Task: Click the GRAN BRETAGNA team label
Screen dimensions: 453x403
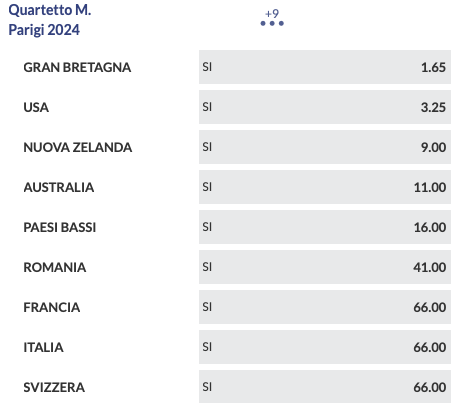Action: click(x=77, y=67)
